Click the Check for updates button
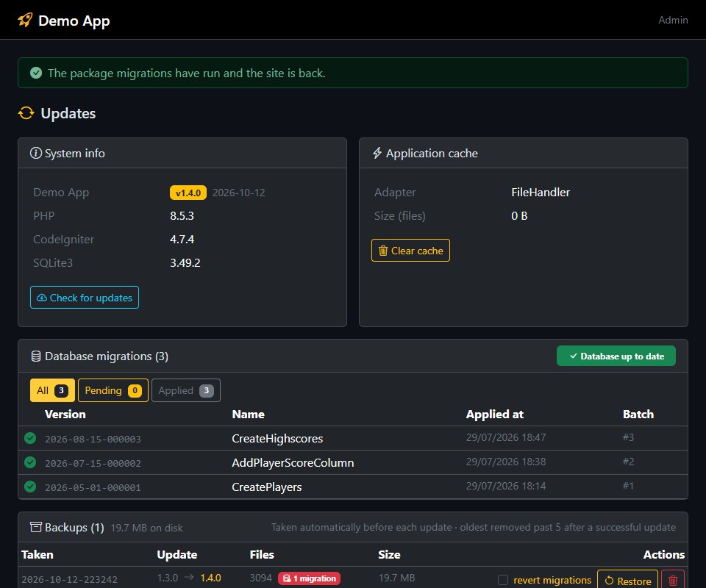 pyautogui.click(x=84, y=298)
